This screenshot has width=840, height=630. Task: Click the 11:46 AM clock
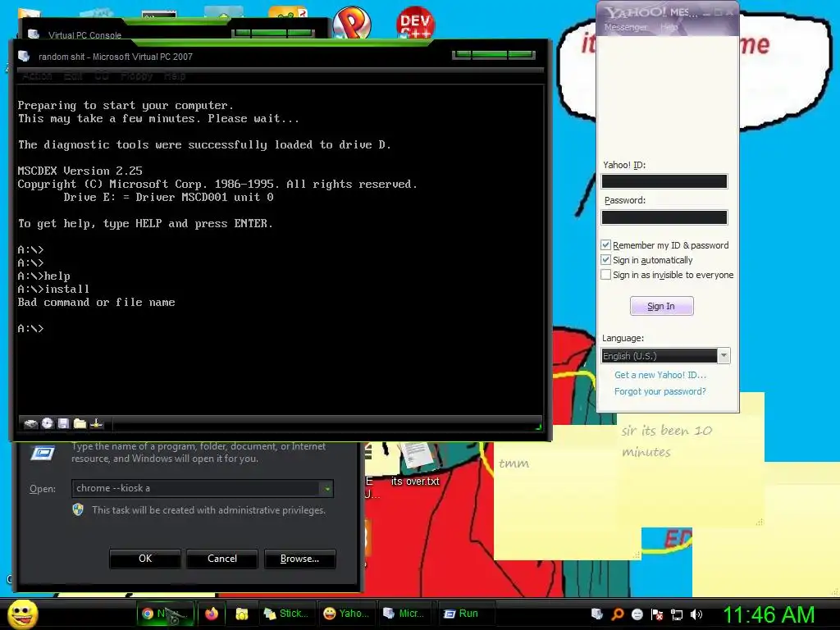(x=769, y=614)
